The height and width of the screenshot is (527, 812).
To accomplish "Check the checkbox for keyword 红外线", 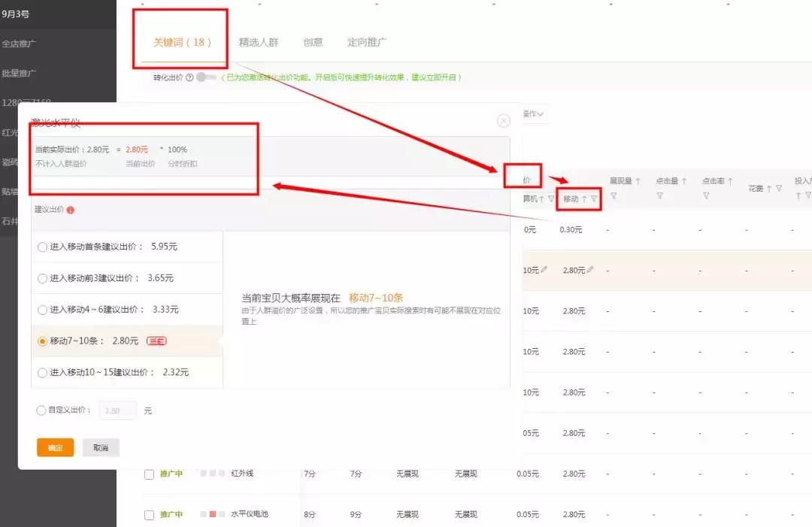I will 147,474.
